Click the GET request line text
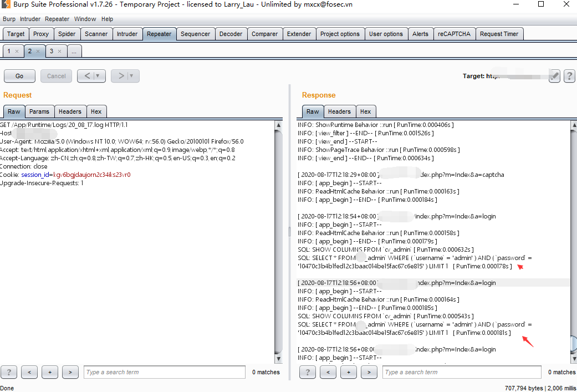Image resolution: width=577 pixels, height=392 pixels. [x=64, y=125]
